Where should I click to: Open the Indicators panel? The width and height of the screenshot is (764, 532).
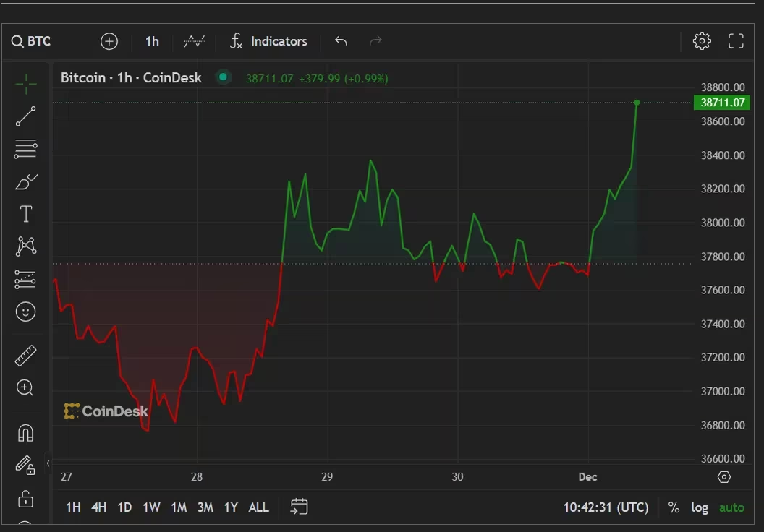(x=268, y=41)
